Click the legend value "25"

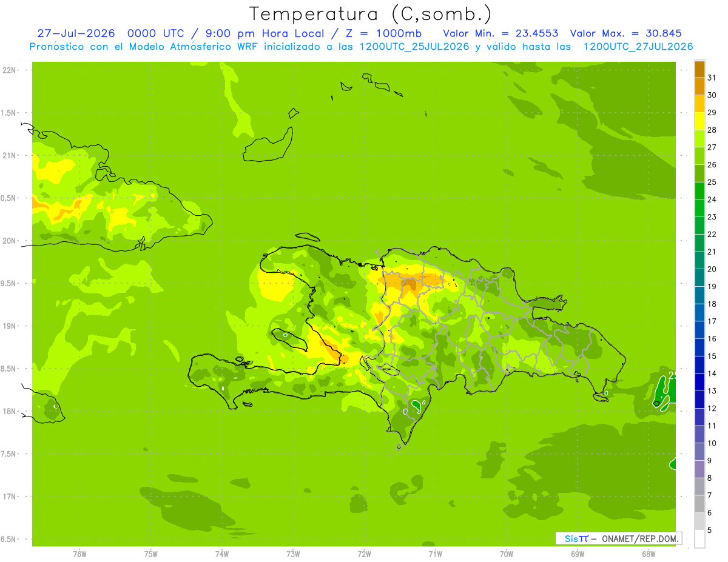coord(712,182)
